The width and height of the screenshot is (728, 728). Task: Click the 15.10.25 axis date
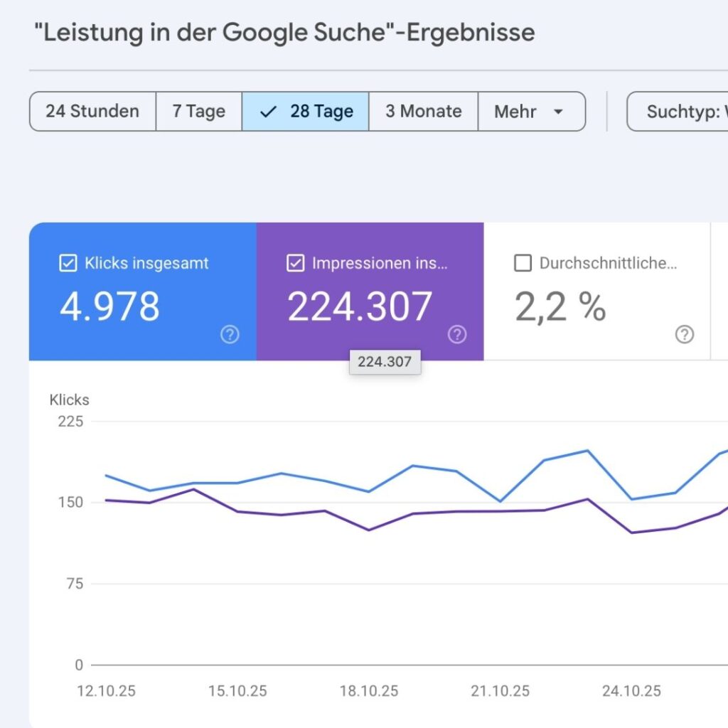(237, 691)
